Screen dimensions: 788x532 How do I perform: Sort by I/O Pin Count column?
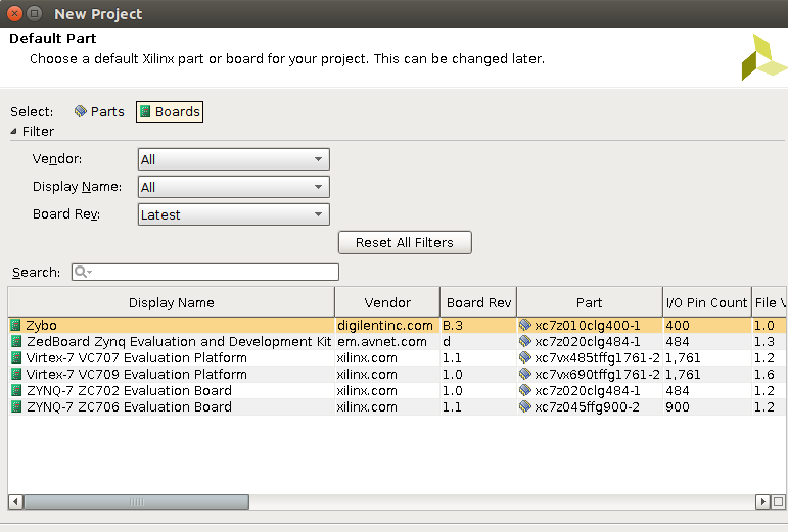click(707, 303)
